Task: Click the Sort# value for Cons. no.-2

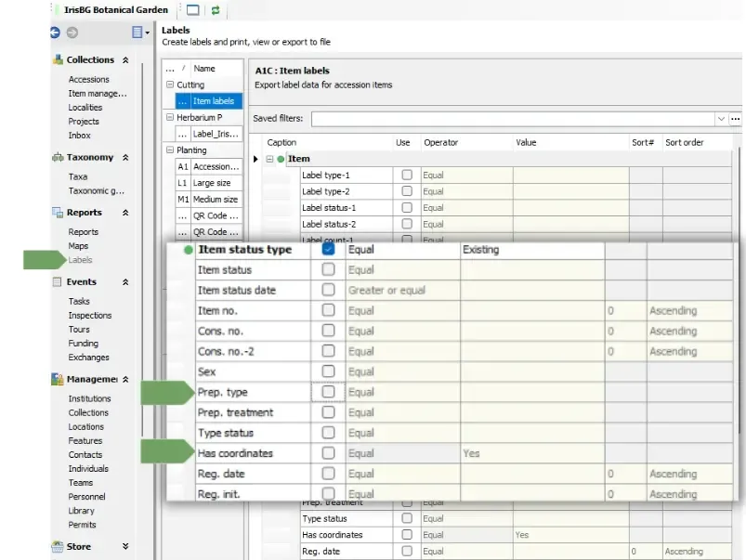Action: pos(625,352)
